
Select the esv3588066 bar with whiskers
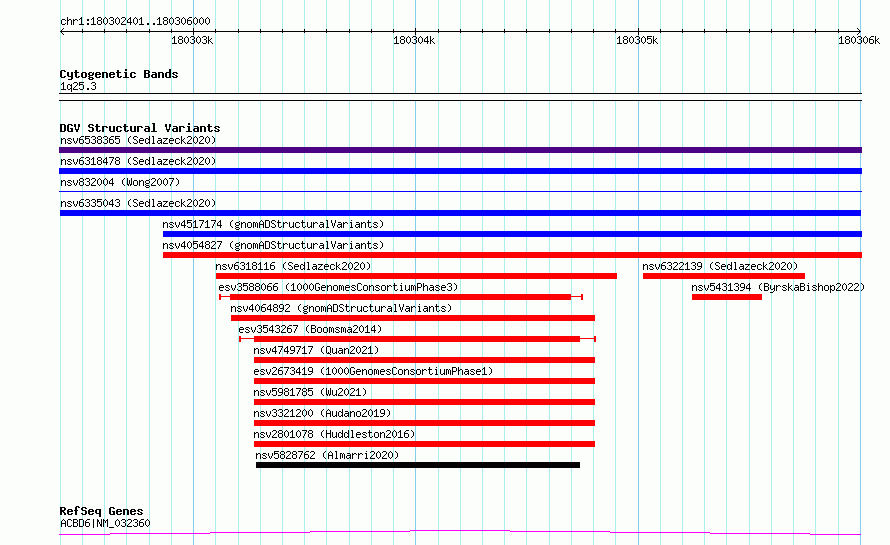pos(401,297)
